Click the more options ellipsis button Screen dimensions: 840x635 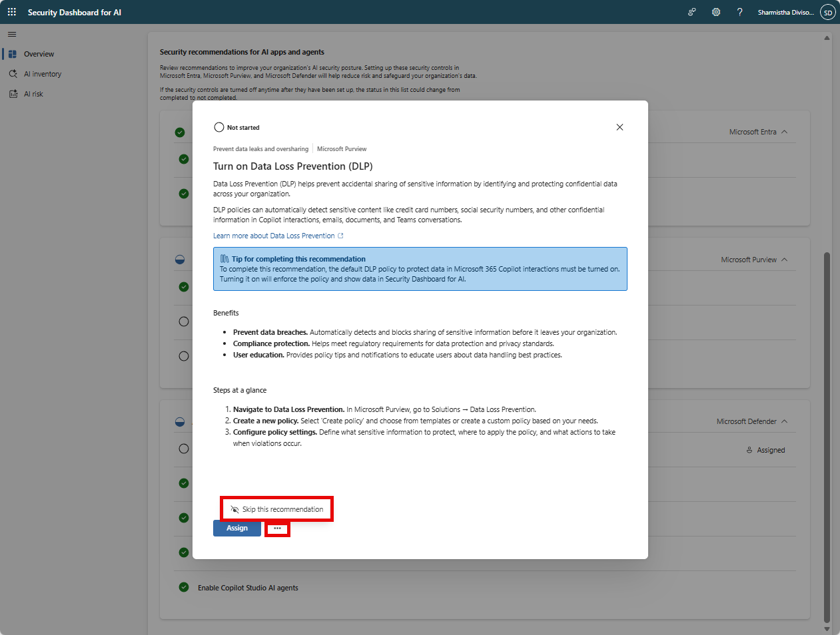point(277,529)
